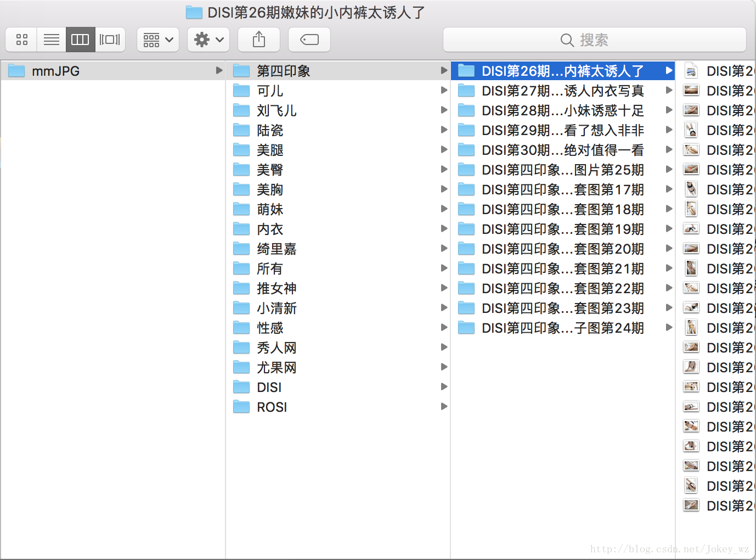Click the search magnifier icon
Viewport: 756px width, 560px height.
(567, 40)
